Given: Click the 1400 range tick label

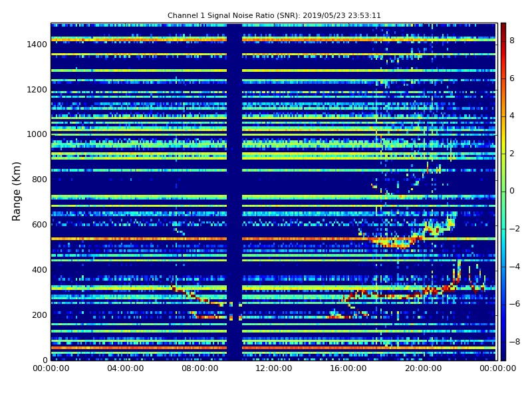Looking at the screenshot, I should [x=37, y=45].
